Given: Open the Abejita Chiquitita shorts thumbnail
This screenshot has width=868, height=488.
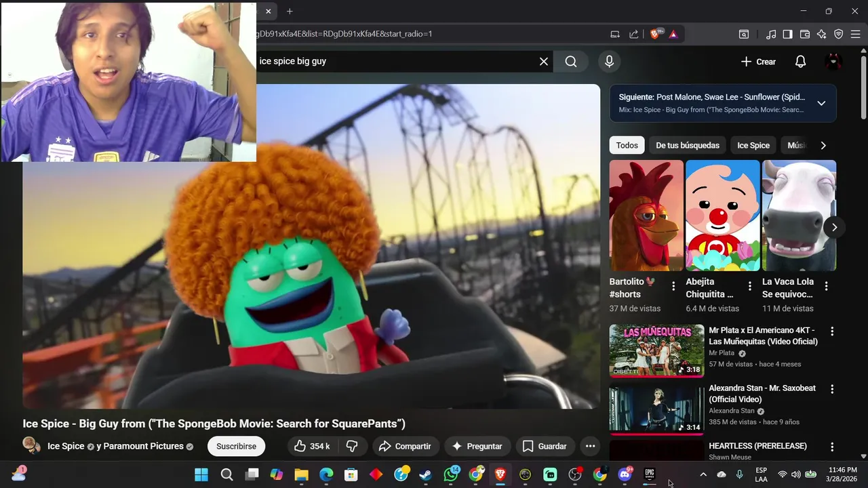Looking at the screenshot, I should tap(723, 216).
